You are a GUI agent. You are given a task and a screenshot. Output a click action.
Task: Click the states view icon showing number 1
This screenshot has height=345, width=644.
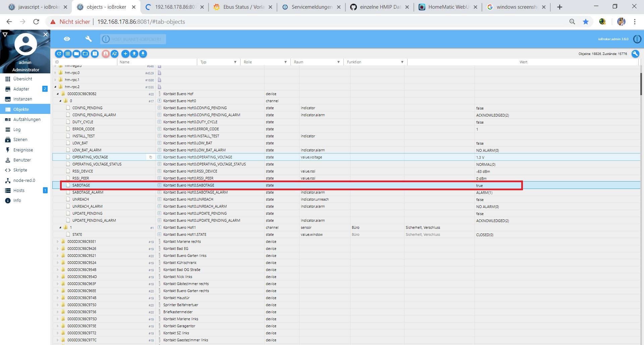(x=95, y=54)
